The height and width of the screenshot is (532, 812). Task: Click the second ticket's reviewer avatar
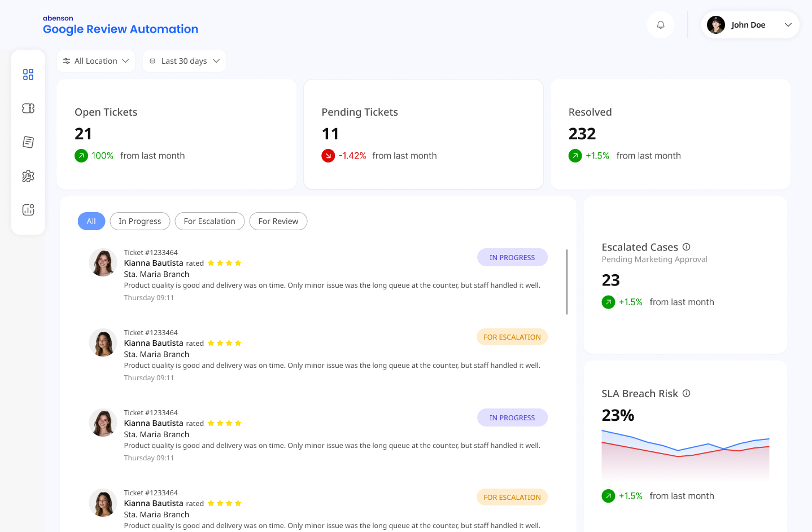click(x=103, y=342)
